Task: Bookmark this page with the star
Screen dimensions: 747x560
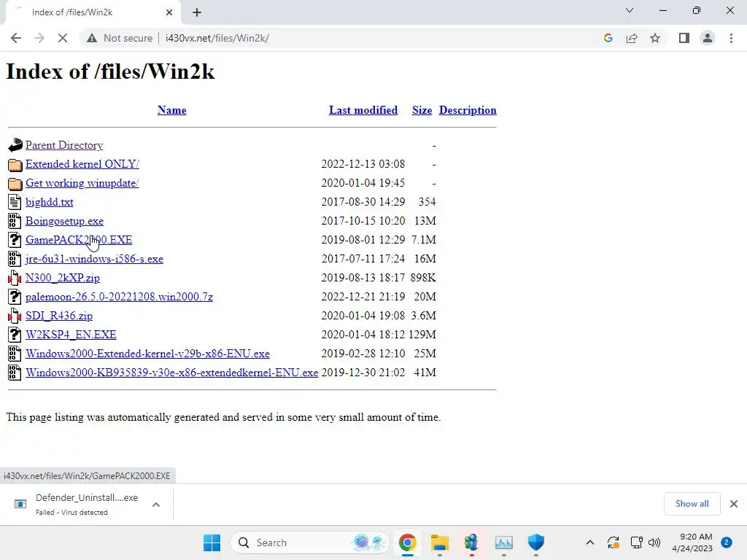Action: (x=655, y=38)
